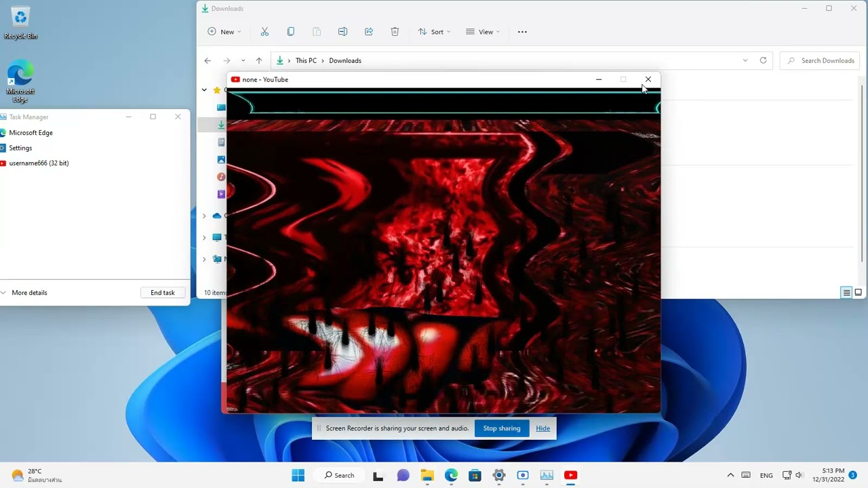The height and width of the screenshot is (488, 868).
Task: Expand Task Manager with More details
Action: point(24,293)
